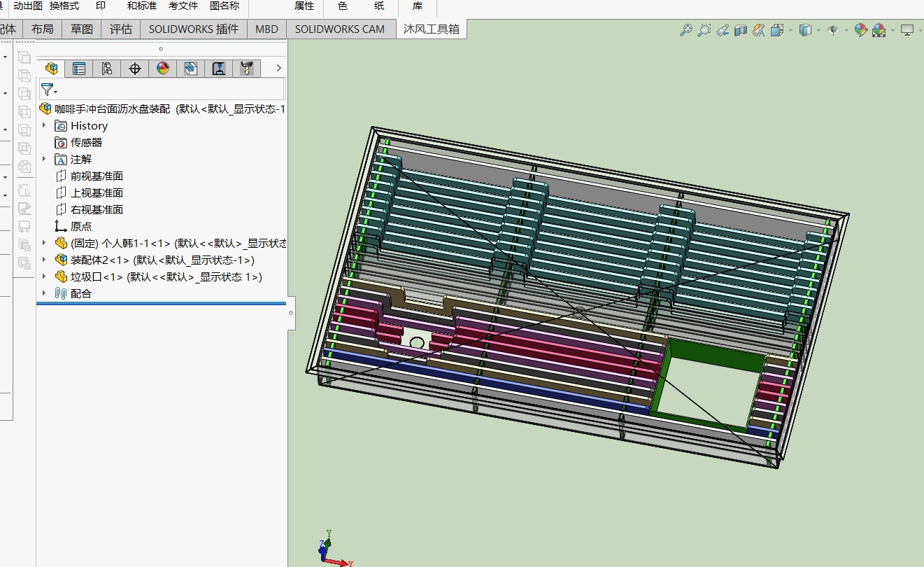Open the Display Style dropdown arrow
Screen dimensions: 924x567
click(819, 30)
